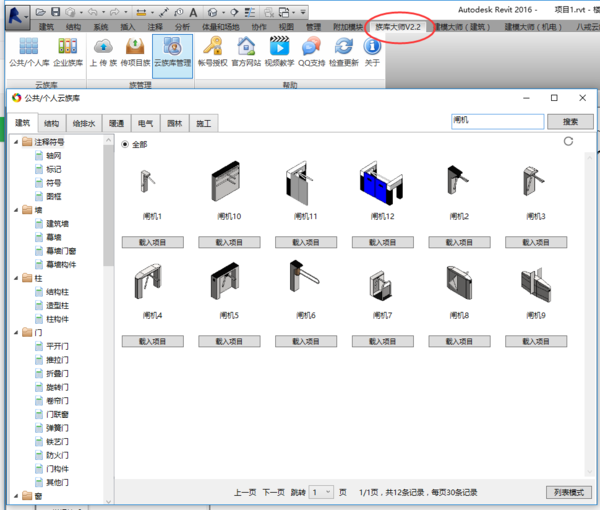The height and width of the screenshot is (510, 600).
Task: Collapse the 注释符号 tree folder
Action: (15, 143)
